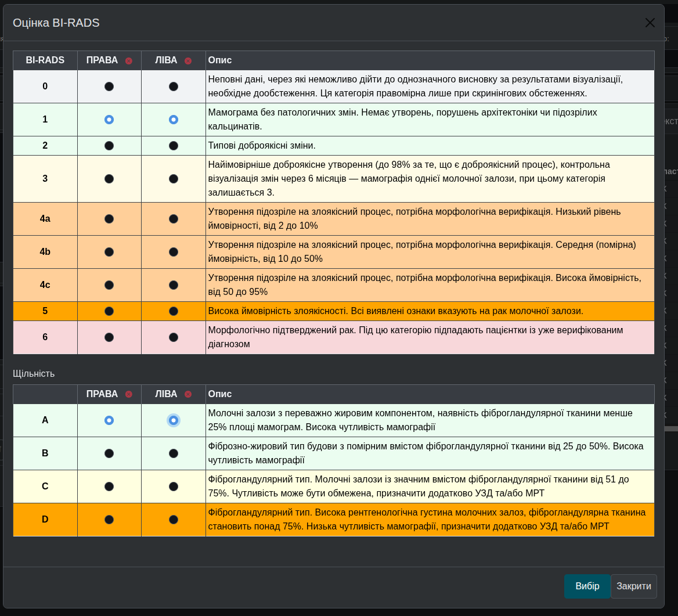Screen dimensions: 678x616
Task: Select BI-RADS 1 radio for ЛІВА breast
Action: pos(174,120)
